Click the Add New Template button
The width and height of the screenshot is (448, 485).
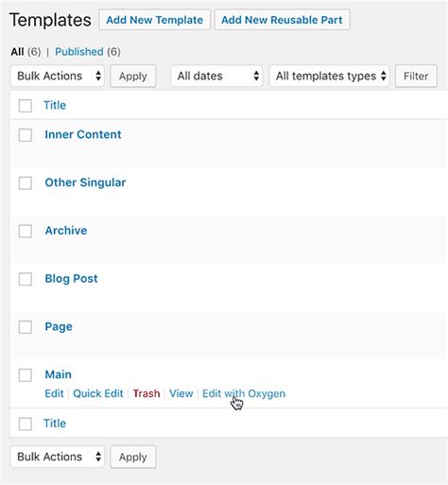[154, 20]
